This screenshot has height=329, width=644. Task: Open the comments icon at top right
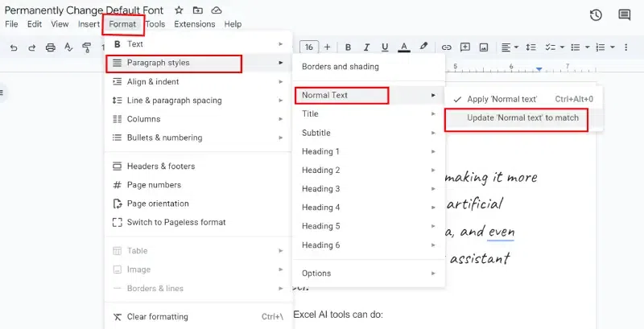click(625, 15)
